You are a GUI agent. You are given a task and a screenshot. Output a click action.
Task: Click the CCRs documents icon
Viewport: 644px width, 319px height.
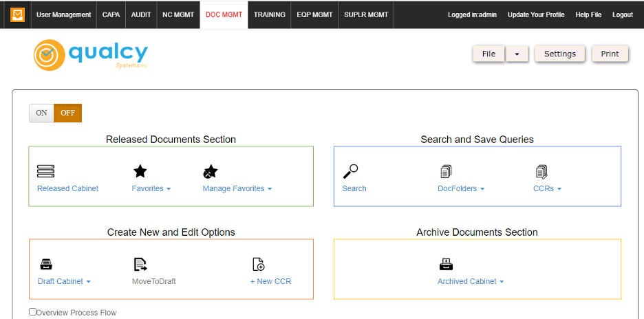pos(541,171)
